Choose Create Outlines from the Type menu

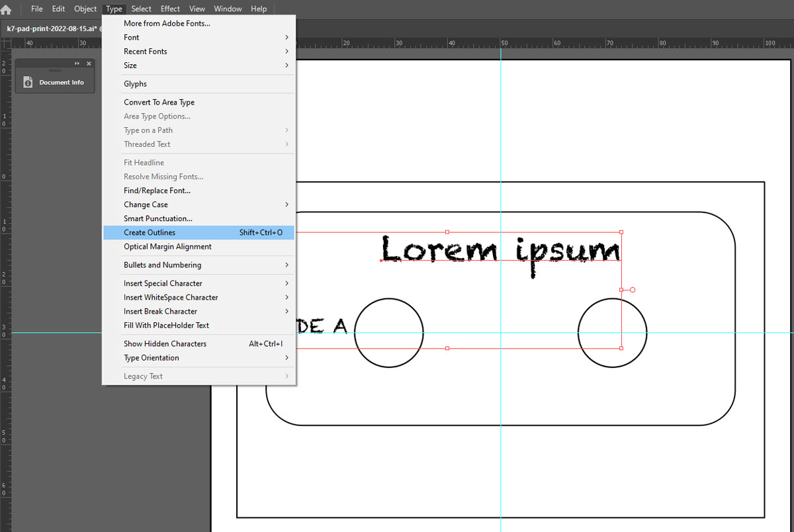[150, 233]
